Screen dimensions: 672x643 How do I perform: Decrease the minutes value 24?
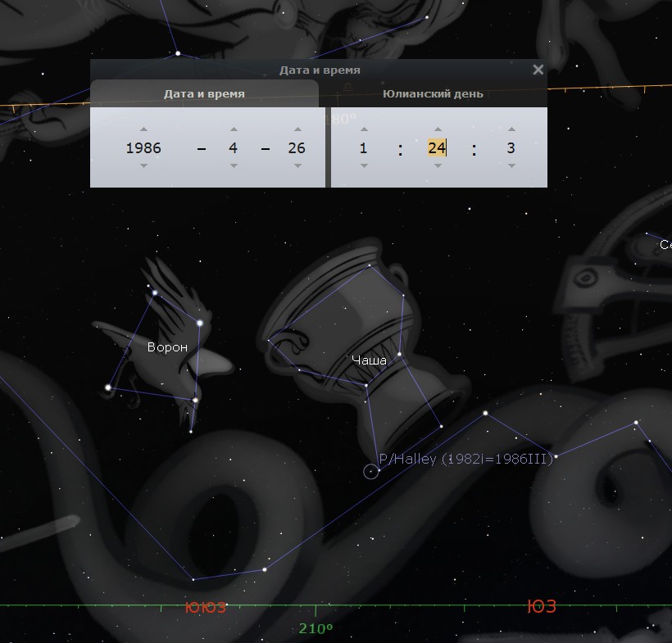pyautogui.click(x=438, y=165)
